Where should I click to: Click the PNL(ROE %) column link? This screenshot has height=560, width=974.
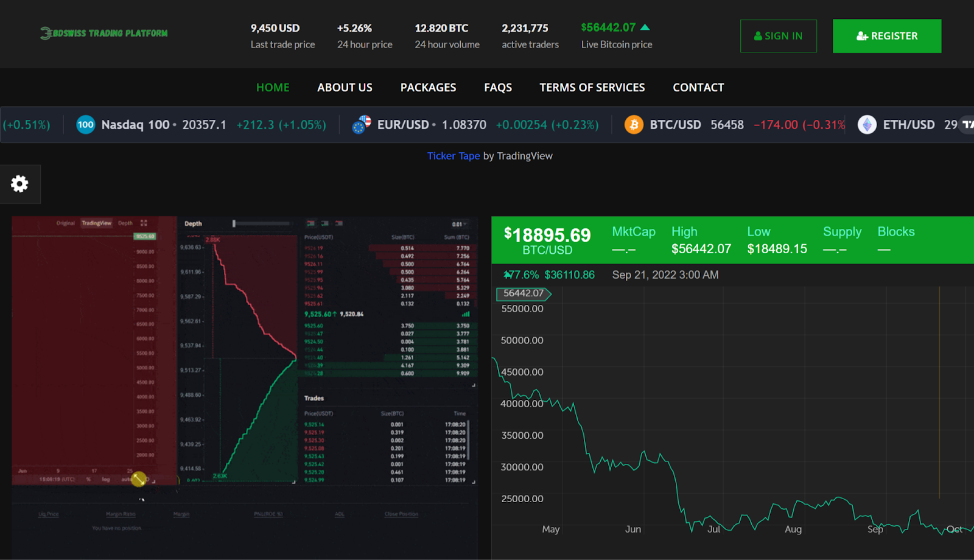point(268,514)
